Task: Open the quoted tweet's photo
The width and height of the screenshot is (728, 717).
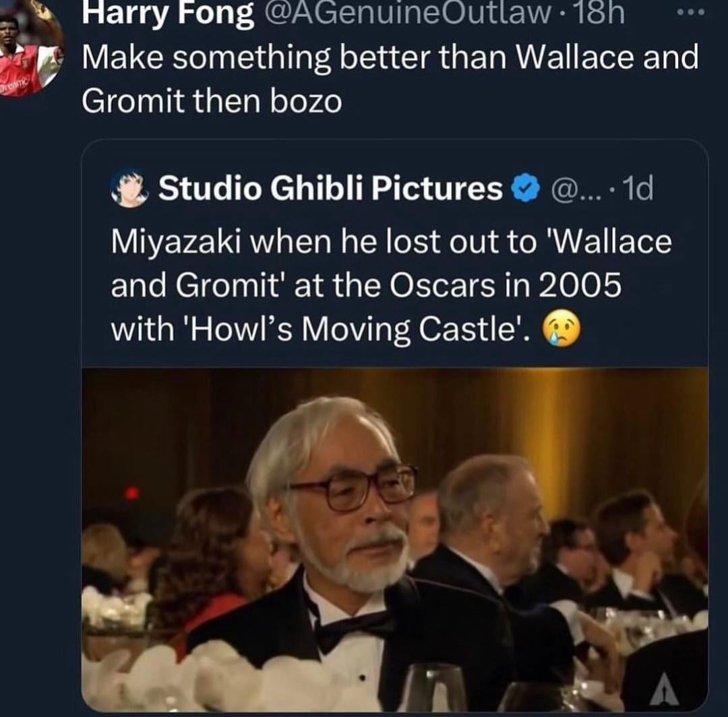Action: tap(394, 538)
